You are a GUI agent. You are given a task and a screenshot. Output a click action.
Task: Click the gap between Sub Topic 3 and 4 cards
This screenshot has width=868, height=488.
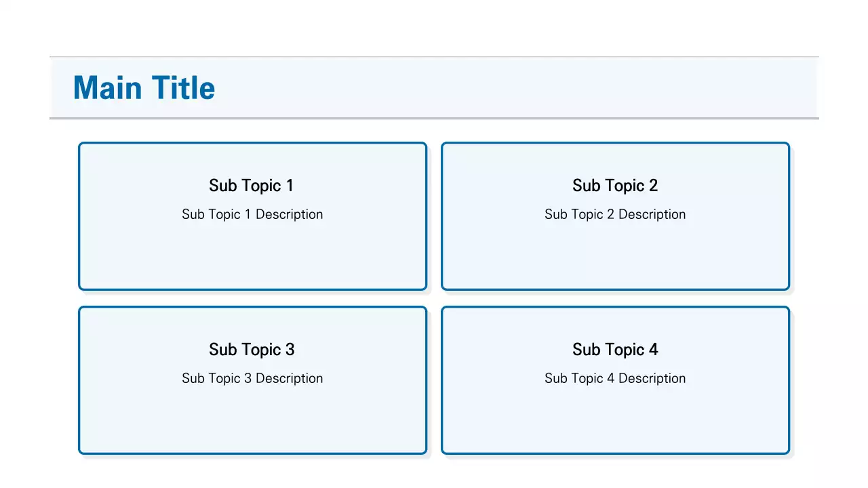(434, 380)
